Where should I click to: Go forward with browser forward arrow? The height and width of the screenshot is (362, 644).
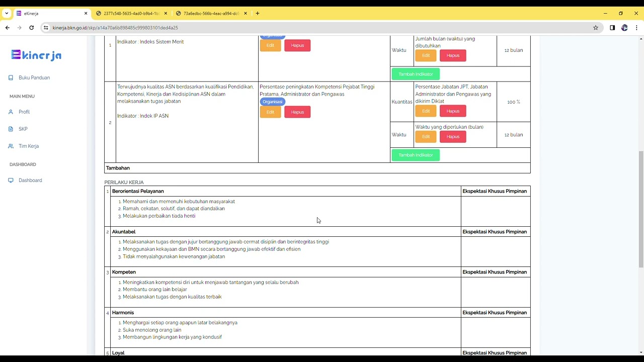(19, 28)
